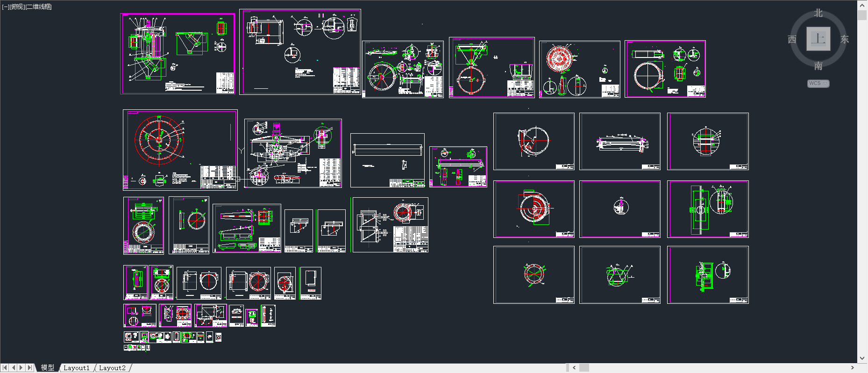The image size is (868, 373).
Task: Switch to the 模型 tab
Action: pos(48,368)
